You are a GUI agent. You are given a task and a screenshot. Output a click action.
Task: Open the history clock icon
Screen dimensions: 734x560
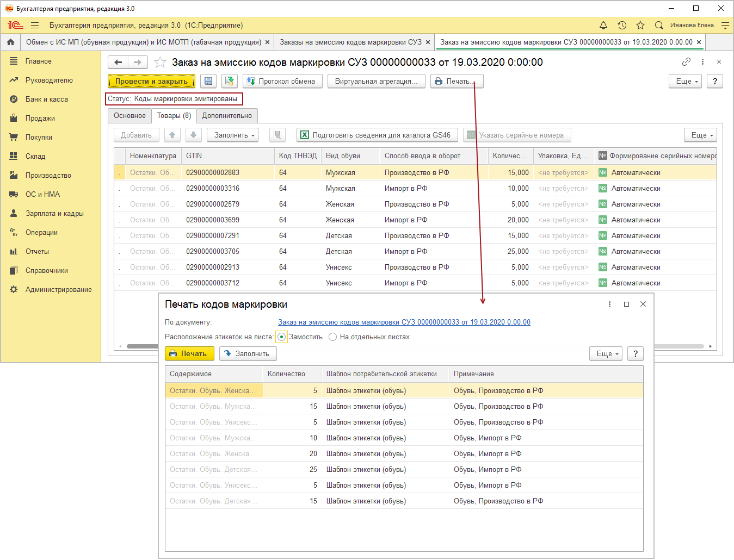[622, 26]
